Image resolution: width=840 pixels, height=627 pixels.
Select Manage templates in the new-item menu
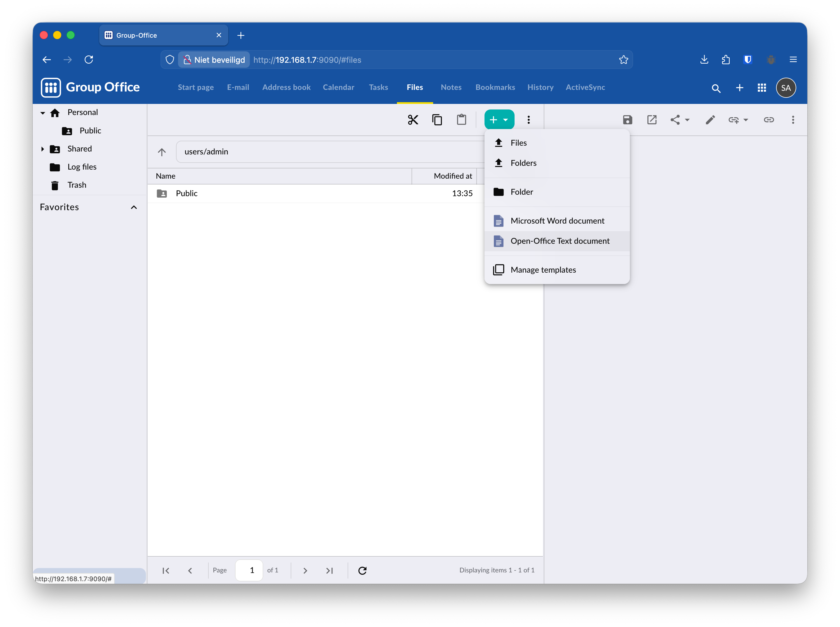pos(543,269)
